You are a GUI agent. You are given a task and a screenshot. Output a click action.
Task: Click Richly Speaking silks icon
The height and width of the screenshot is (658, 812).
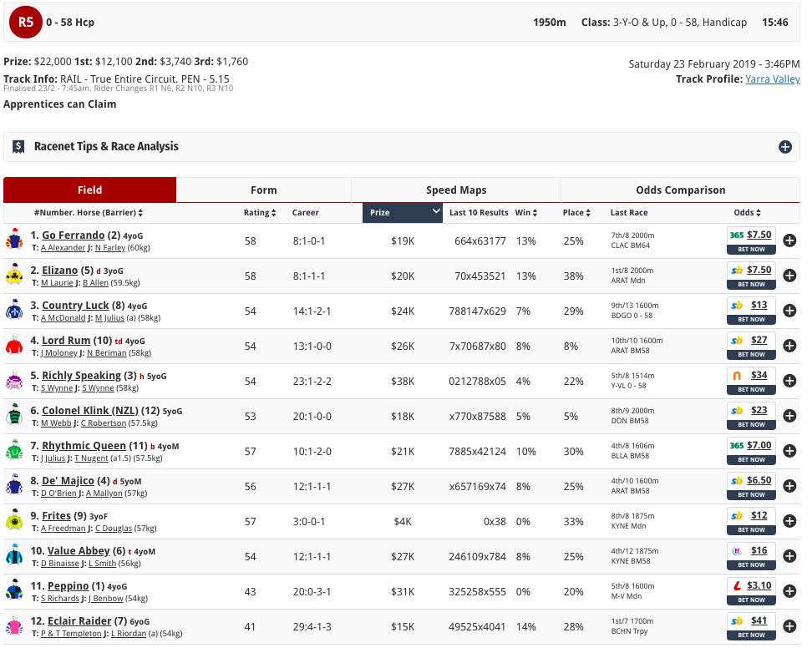(14, 381)
